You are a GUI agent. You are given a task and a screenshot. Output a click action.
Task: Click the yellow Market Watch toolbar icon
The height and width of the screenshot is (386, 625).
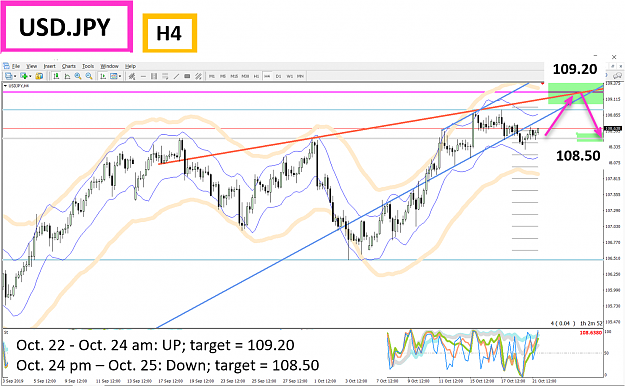(39, 76)
